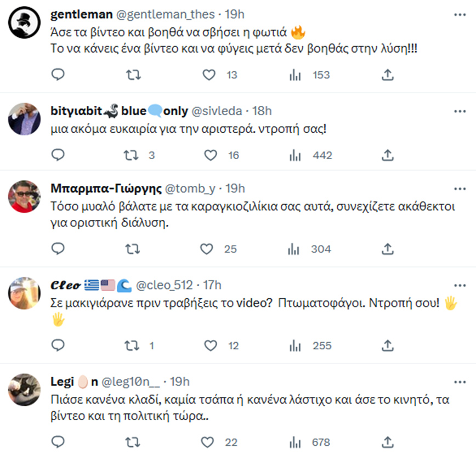Image resolution: width=476 pixels, height=454 pixels.
Task: Like the gentleman tweet with 13 likes
Action: [x=209, y=75]
